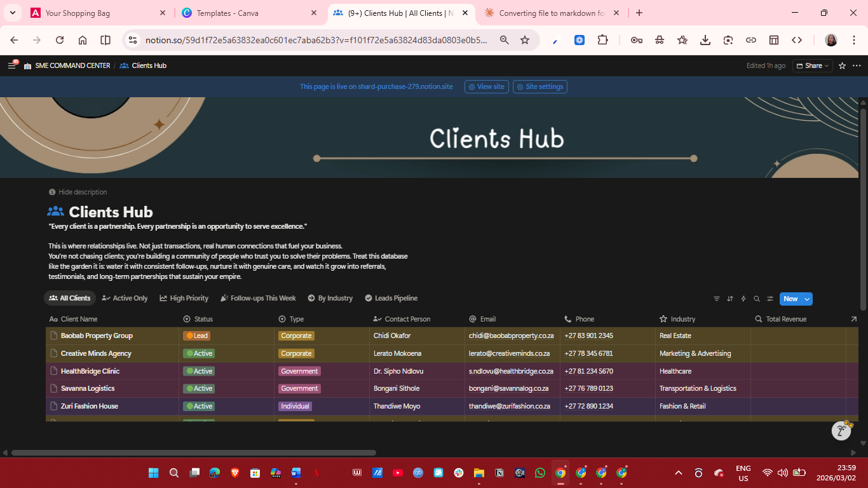Open the more options ellipsis menu

(x=857, y=65)
